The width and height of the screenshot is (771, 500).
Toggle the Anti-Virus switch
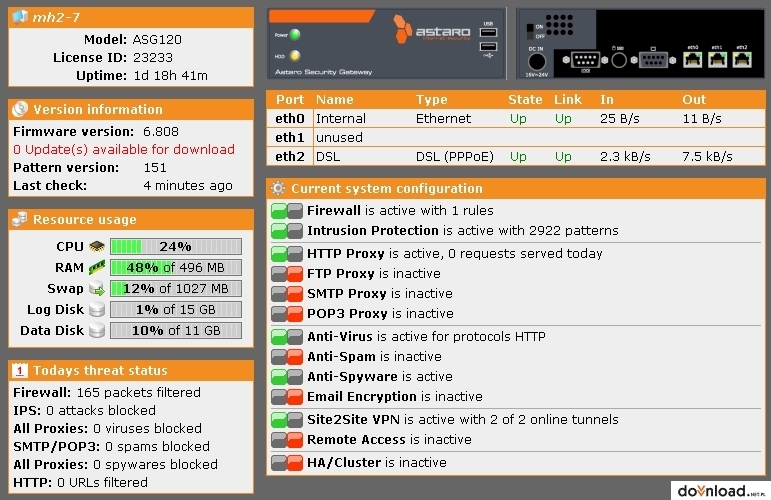coord(287,337)
